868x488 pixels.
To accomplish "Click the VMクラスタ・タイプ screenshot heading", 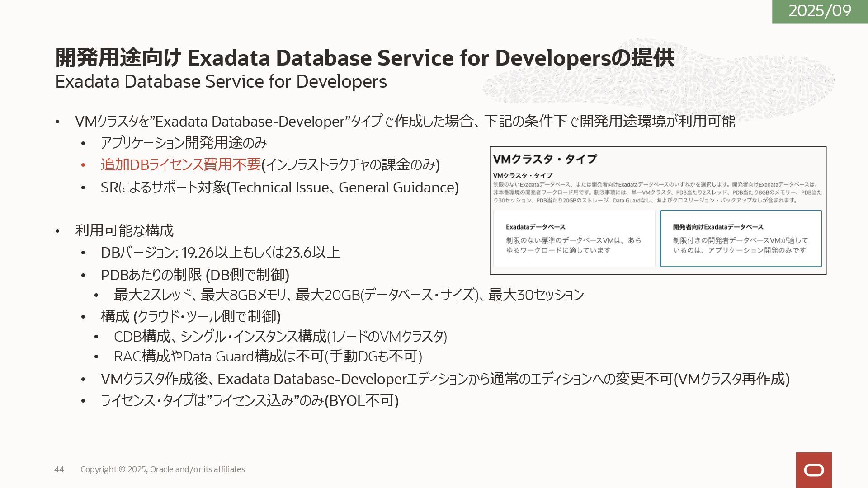I will 545,159.
